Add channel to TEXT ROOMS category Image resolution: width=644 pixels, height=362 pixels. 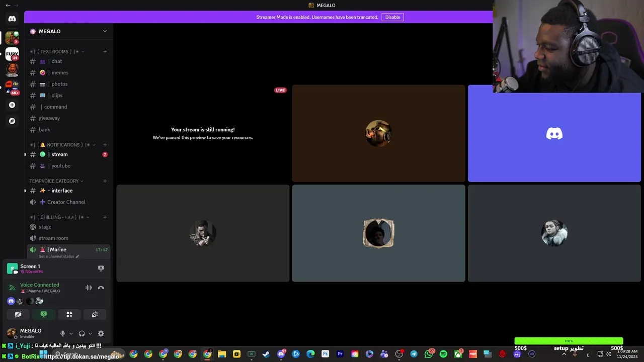pyautogui.click(x=105, y=51)
